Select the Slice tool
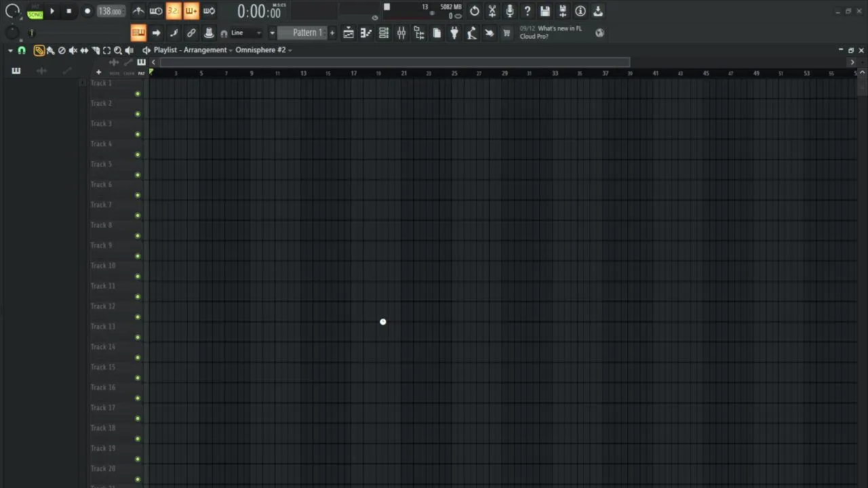The height and width of the screenshot is (488, 868). pos(96,50)
